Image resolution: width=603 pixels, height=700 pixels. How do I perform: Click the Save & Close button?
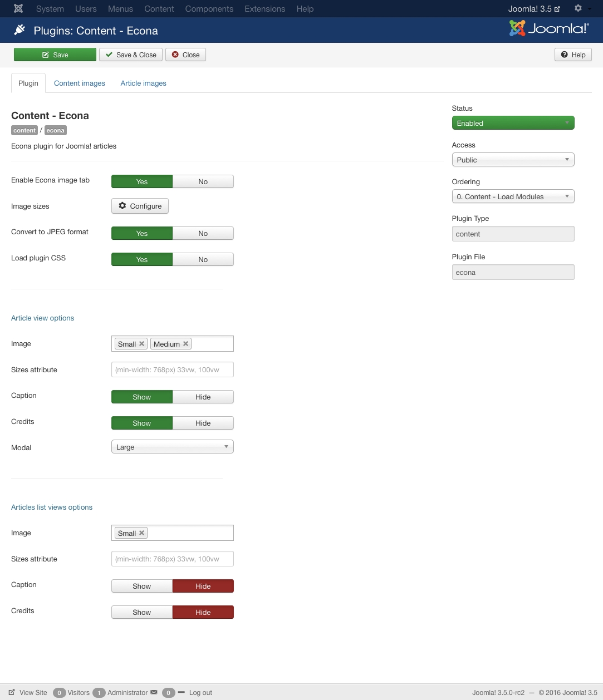pos(131,55)
